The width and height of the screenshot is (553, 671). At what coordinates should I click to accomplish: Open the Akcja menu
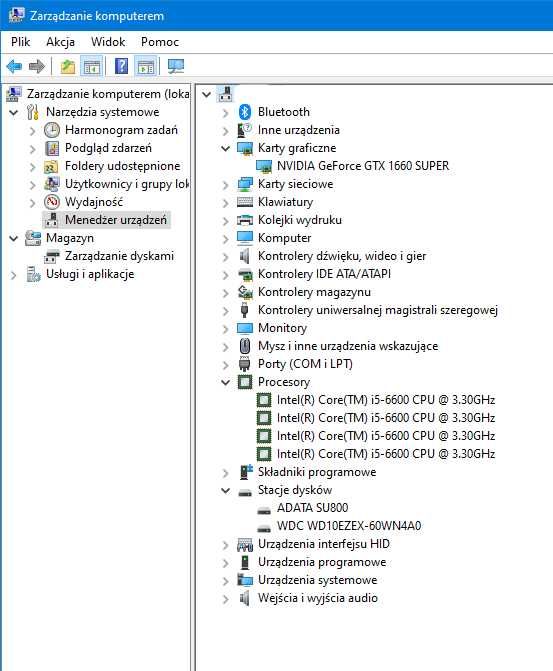tap(60, 42)
